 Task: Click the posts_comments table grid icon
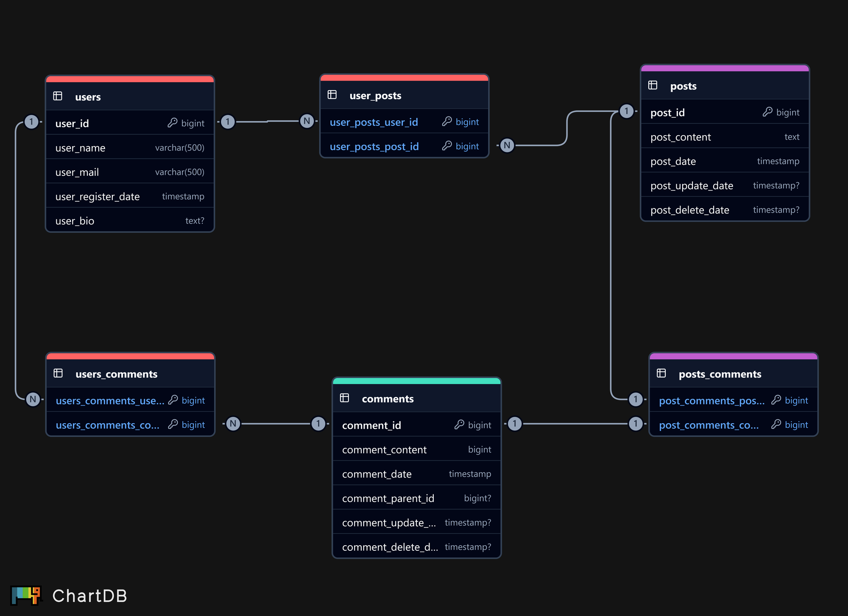[661, 373]
